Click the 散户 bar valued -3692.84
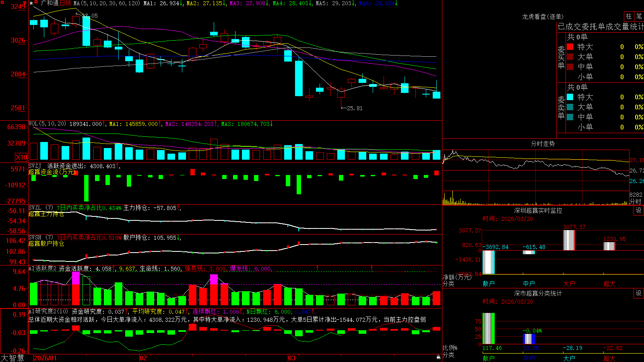This screenshot has width=644, height=362. 489,262
